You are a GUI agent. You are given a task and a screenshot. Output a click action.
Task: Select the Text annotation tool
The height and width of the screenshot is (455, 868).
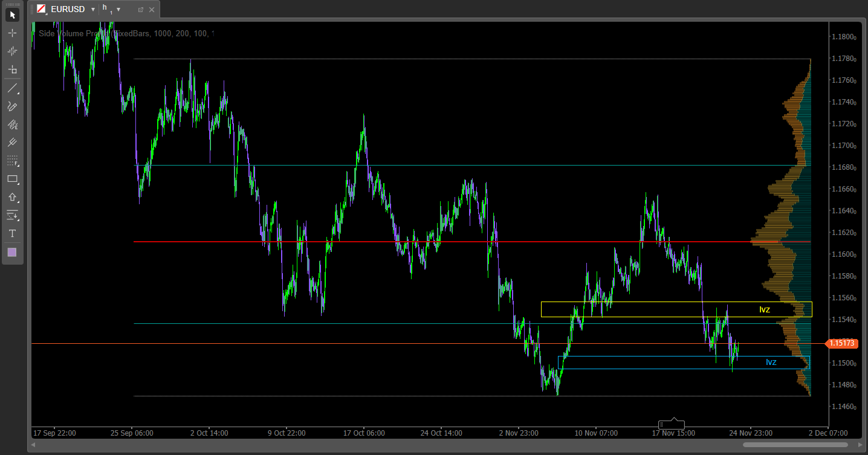[x=12, y=233]
